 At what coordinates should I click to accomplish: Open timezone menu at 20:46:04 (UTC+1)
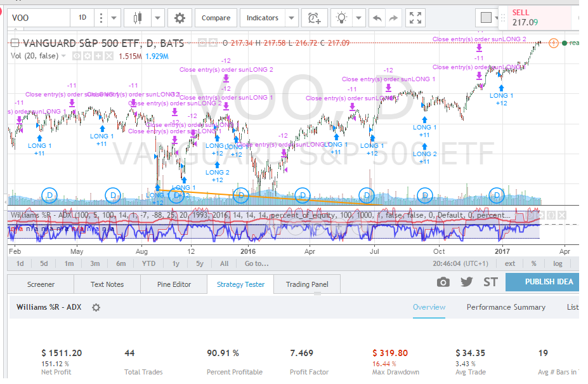pyautogui.click(x=460, y=263)
